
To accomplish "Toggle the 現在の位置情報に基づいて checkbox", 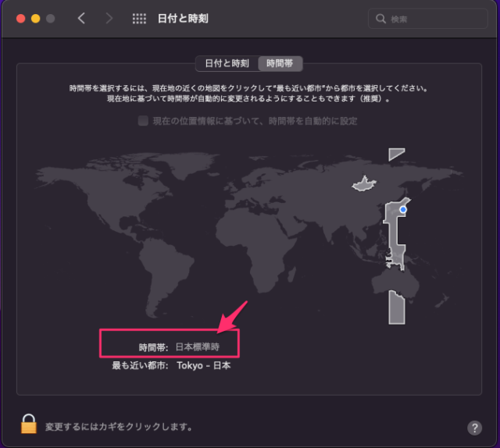I will pos(143,121).
